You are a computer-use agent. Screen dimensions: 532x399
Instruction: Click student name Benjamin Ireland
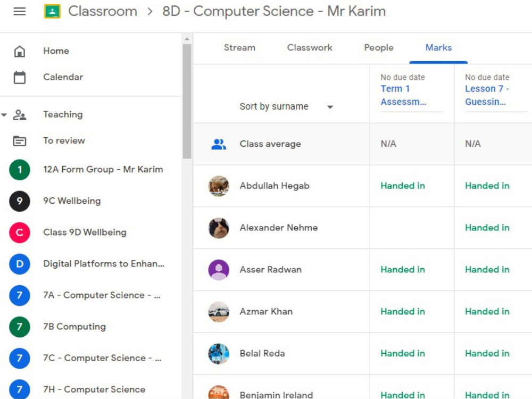pyautogui.click(x=276, y=395)
